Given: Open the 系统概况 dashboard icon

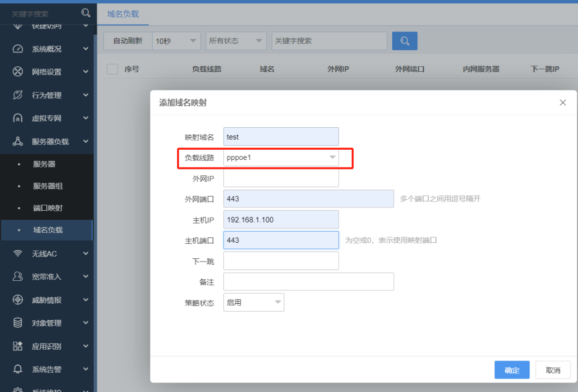Looking at the screenshot, I should [x=13, y=49].
